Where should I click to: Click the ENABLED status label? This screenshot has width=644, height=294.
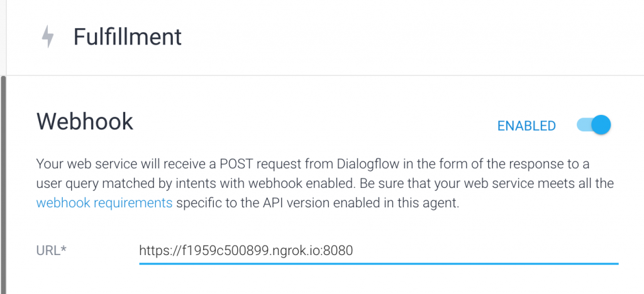tap(526, 126)
